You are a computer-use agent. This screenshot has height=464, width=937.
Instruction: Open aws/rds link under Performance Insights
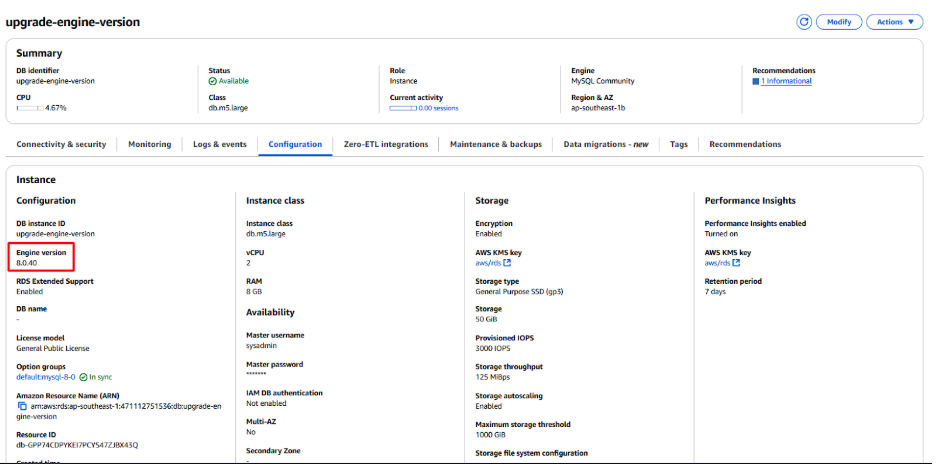coord(717,263)
